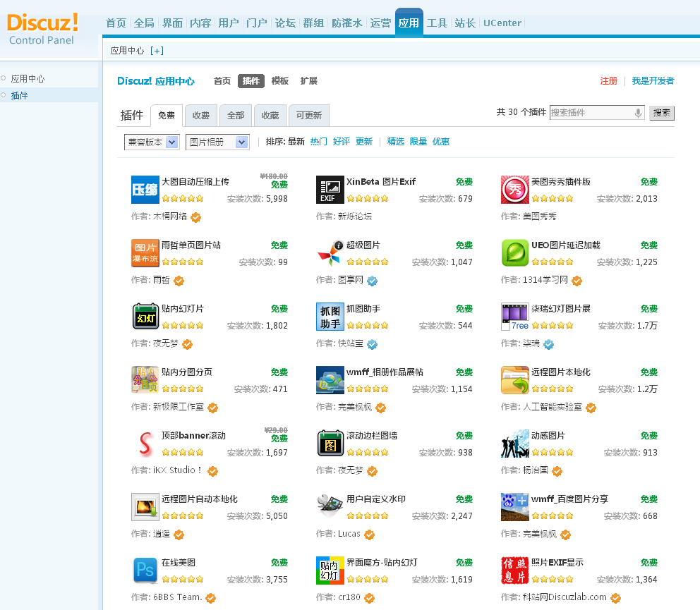700x610 pixels.
Task: Click the 我是开发者 link
Action: pyautogui.click(x=653, y=81)
